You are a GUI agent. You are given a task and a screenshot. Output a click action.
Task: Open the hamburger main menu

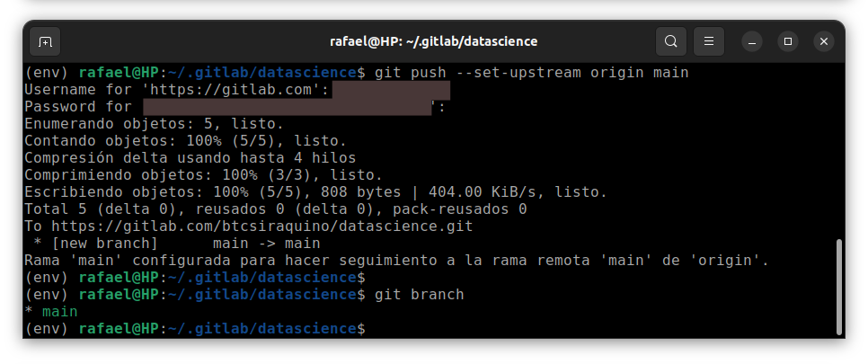pyautogui.click(x=709, y=41)
